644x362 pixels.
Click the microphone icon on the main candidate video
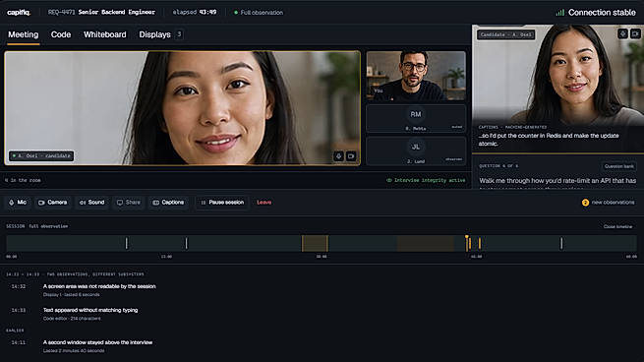(x=338, y=156)
